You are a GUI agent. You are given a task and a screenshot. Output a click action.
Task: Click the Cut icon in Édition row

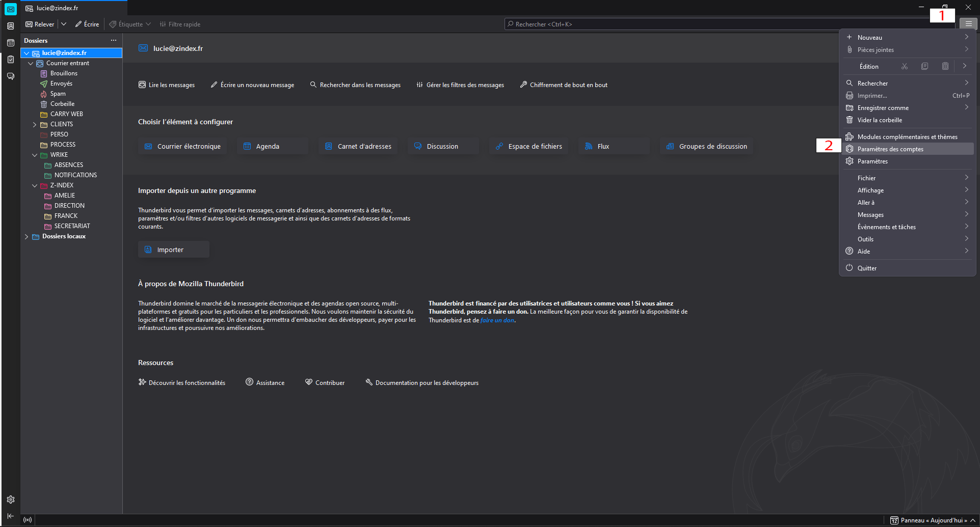[905, 66]
